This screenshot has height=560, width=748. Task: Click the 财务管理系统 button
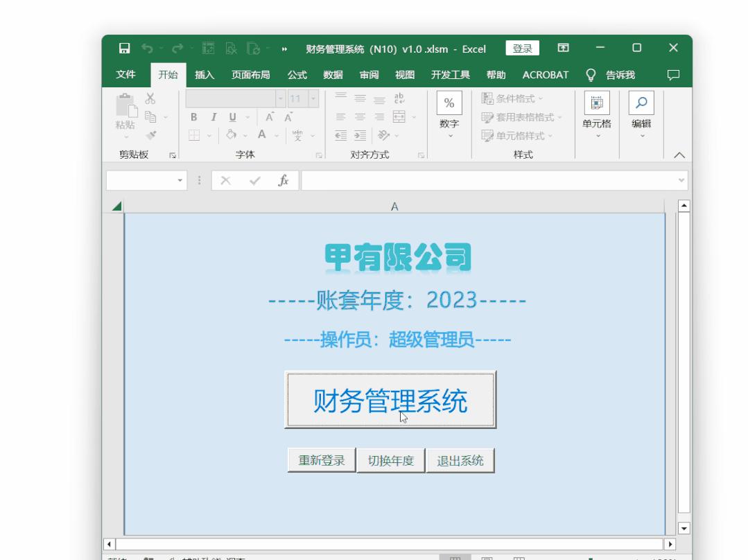click(x=390, y=399)
